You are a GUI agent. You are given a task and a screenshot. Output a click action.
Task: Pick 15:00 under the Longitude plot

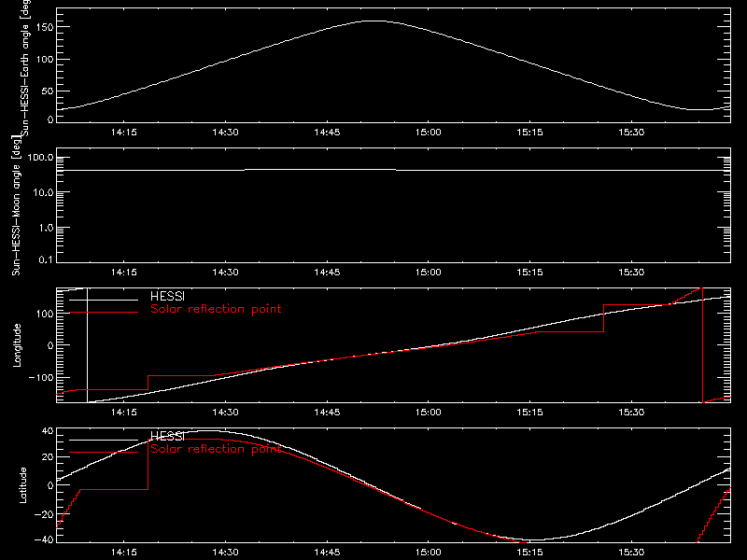point(429,413)
